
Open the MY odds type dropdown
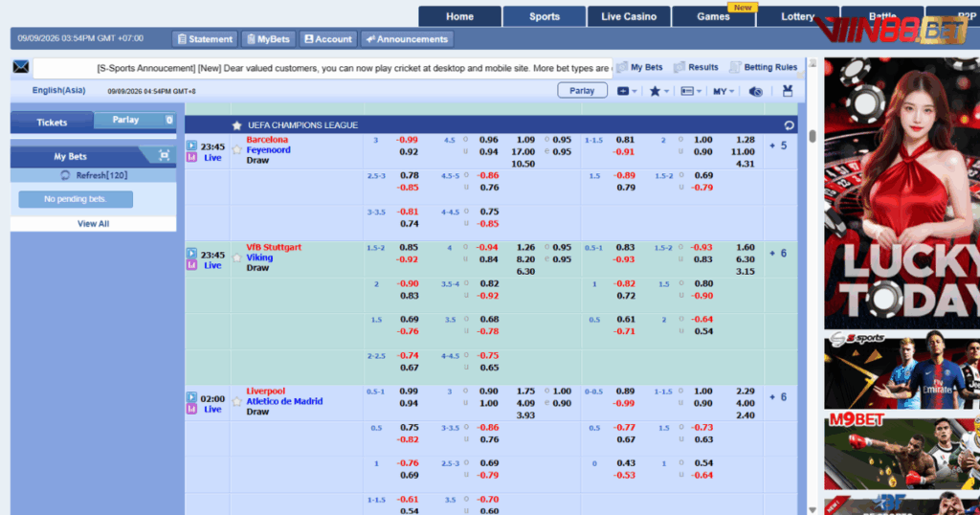tap(724, 91)
